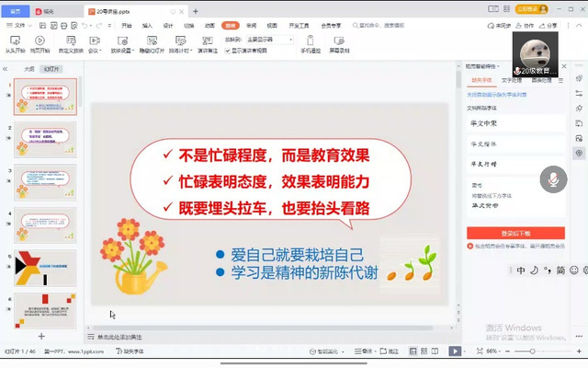588x368 pixels.
Task: Click the muted microphone floating button
Action: tap(553, 179)
